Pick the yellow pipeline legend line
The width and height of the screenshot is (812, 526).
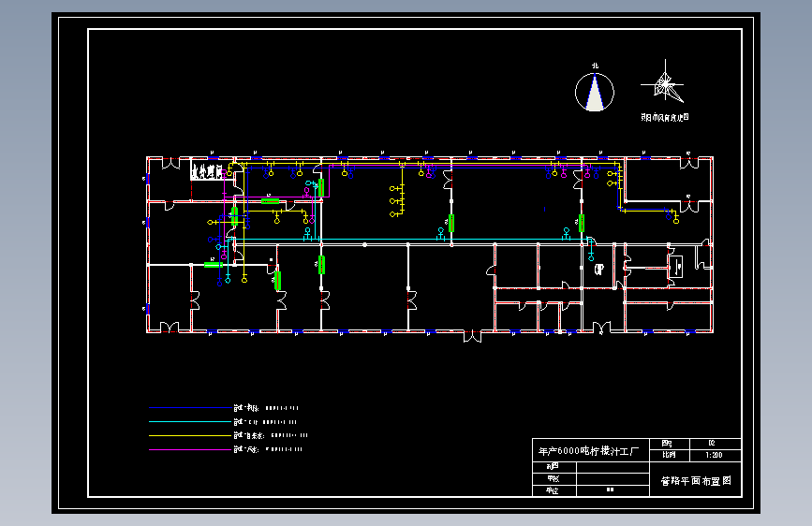click(x=189, y=435)
